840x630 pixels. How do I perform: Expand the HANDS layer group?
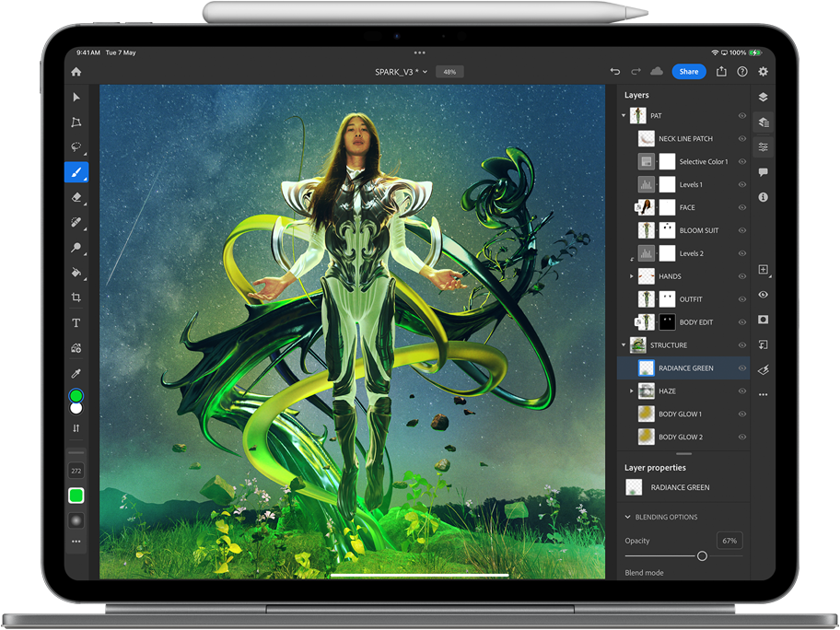click(x=632, y=276)
